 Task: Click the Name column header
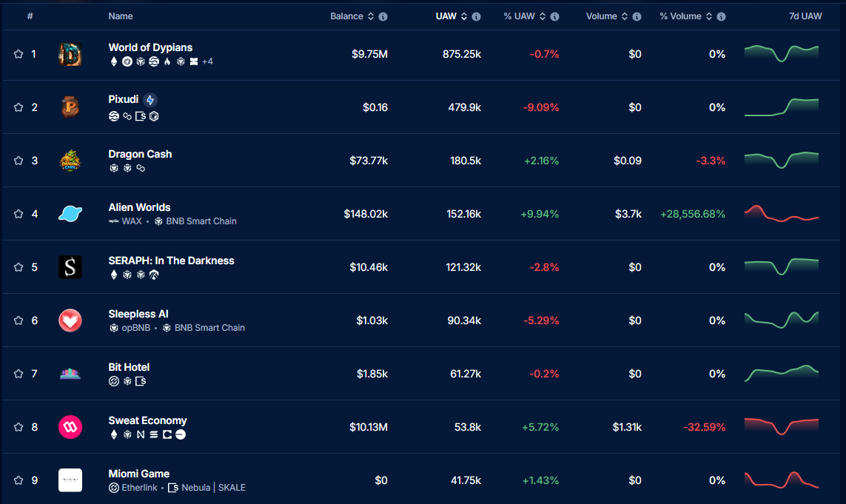tap(121, 16)
